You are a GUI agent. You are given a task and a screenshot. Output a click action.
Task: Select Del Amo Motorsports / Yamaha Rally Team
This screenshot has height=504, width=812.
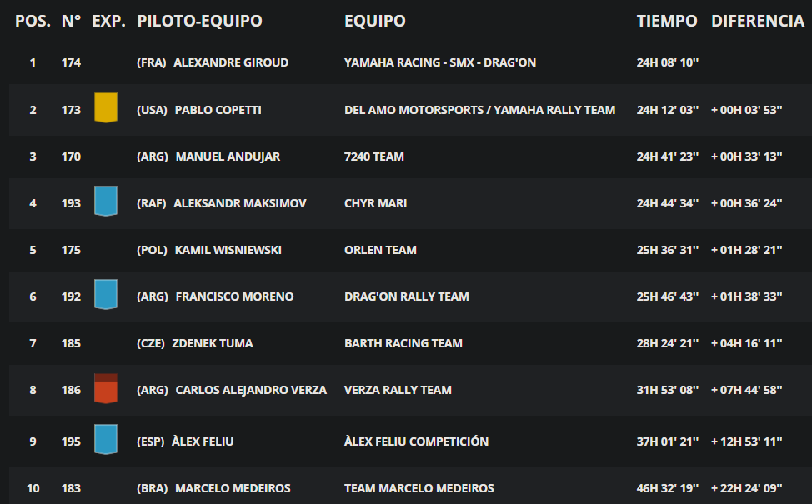(x=480, y=110)
